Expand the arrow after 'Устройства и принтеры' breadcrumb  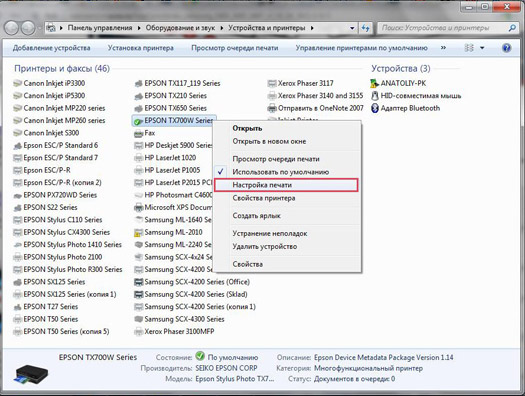[312, 28]
